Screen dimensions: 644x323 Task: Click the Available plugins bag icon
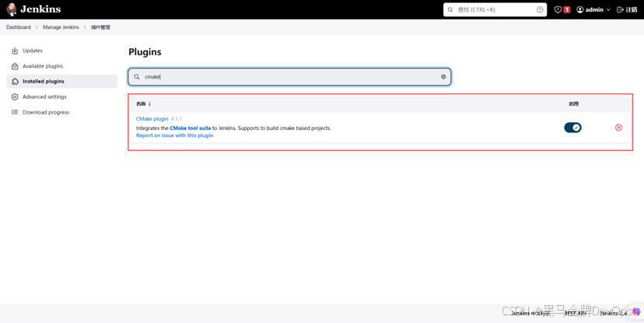tap(15, 66)
